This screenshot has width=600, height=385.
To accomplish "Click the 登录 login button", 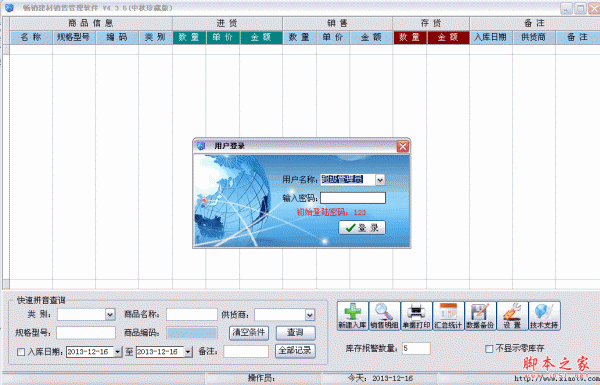I will (x=362, y=228).
